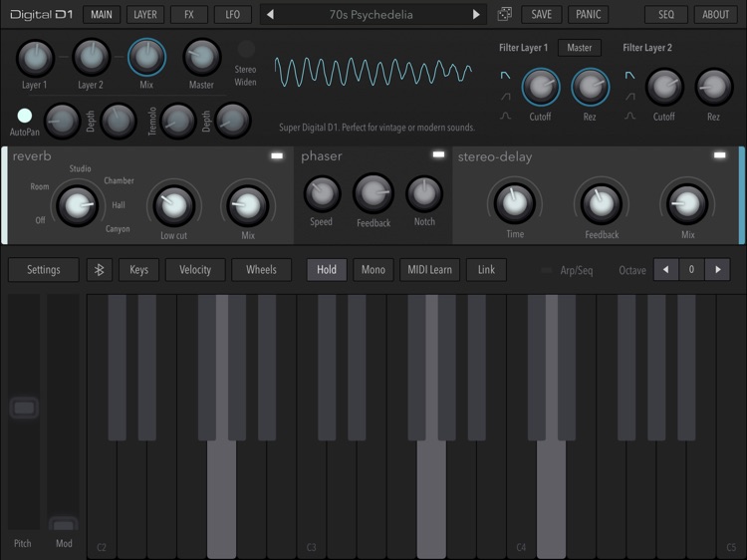Click the Filter Layer 2 Cutoff knob
Viewport: 747px width, 560px height.
click(x=664, y=88)
